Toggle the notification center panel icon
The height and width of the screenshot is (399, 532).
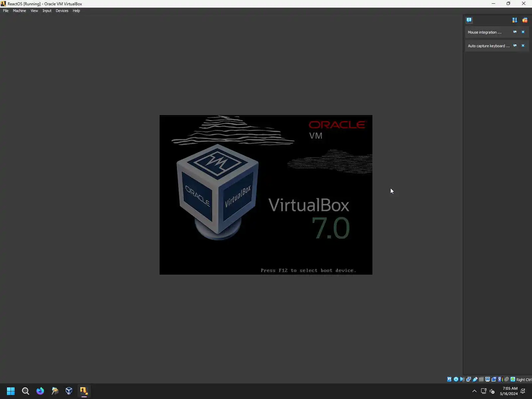pyautogui.click(x=469, y=20)
